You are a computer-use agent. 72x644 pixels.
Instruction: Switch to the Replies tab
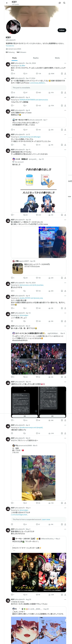tap(36, 58)
